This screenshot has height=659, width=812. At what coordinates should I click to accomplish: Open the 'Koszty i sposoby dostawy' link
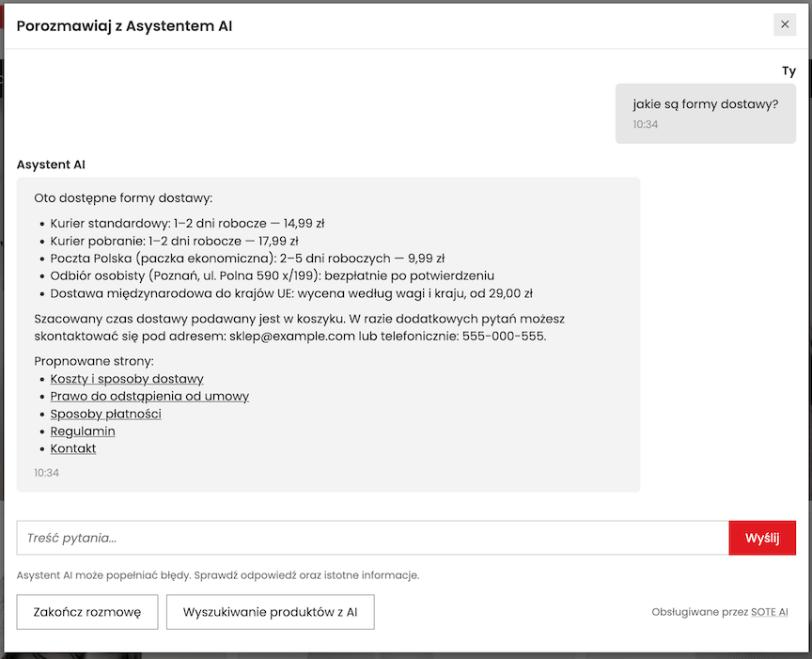click(x=127, y=379)
